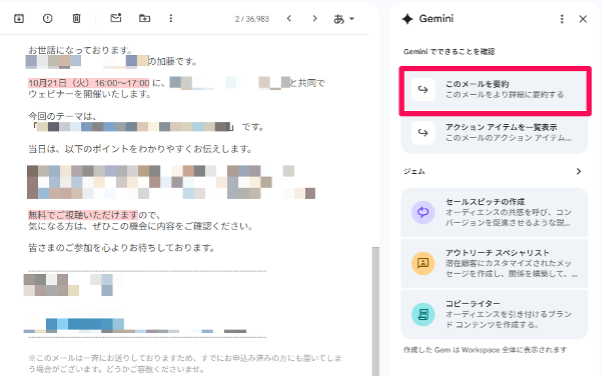Open the email toolbar more options menu

pyautogui.click(x=171, y=18)
